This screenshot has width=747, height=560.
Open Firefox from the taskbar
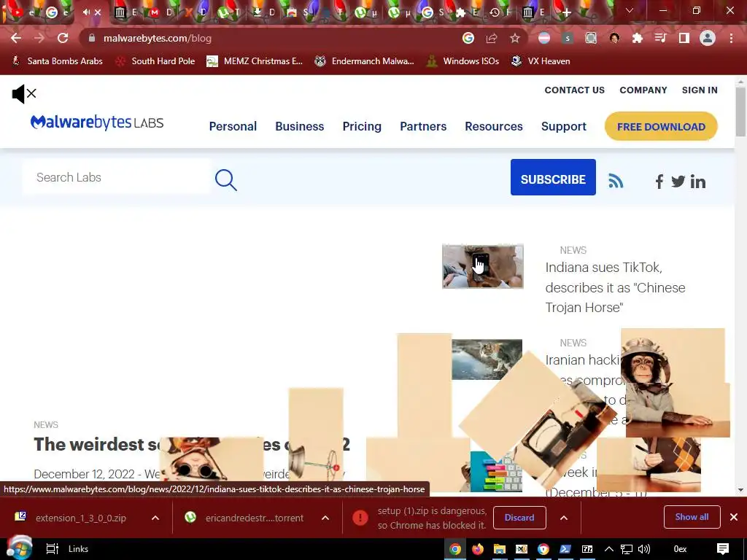click(x=477, y=549)
